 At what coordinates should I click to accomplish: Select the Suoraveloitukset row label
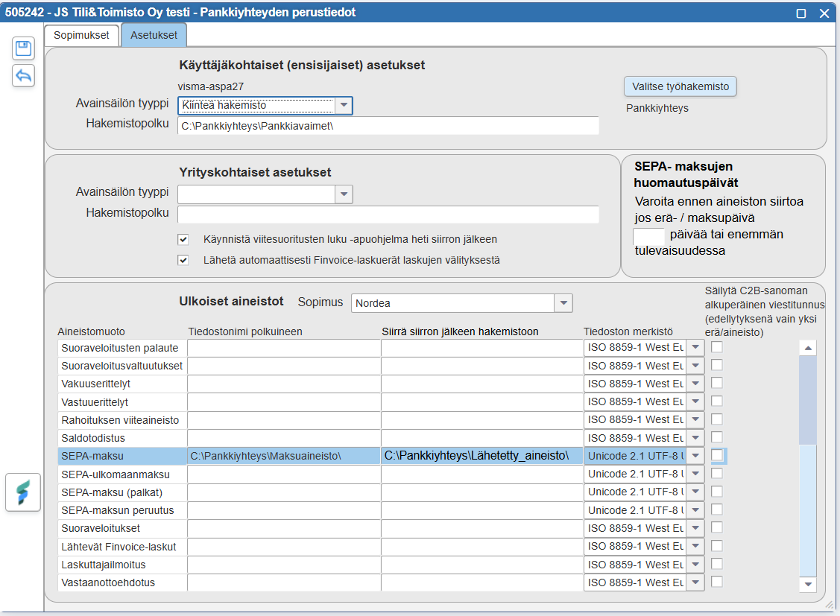pos(122,528)
